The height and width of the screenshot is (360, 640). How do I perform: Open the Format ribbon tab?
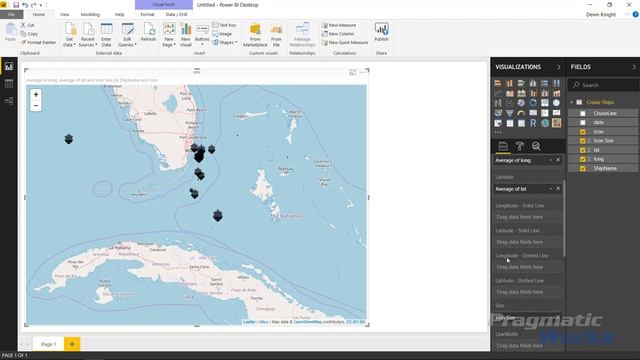click(147, 14)
